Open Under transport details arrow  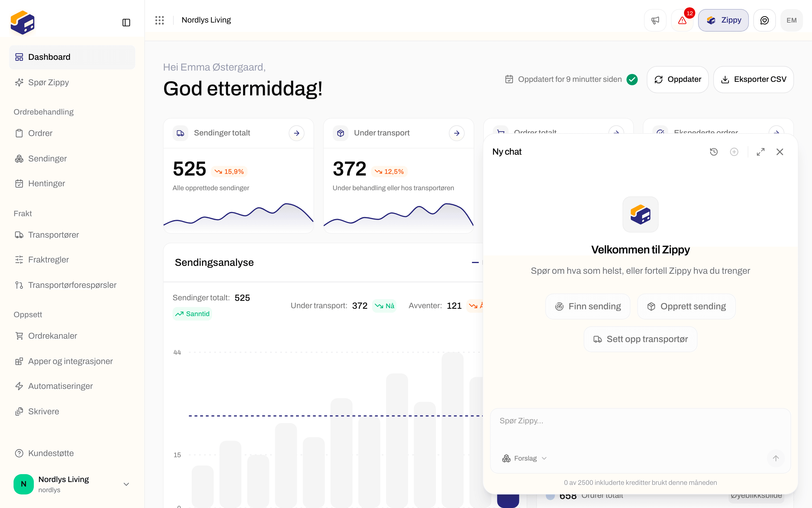457,133
